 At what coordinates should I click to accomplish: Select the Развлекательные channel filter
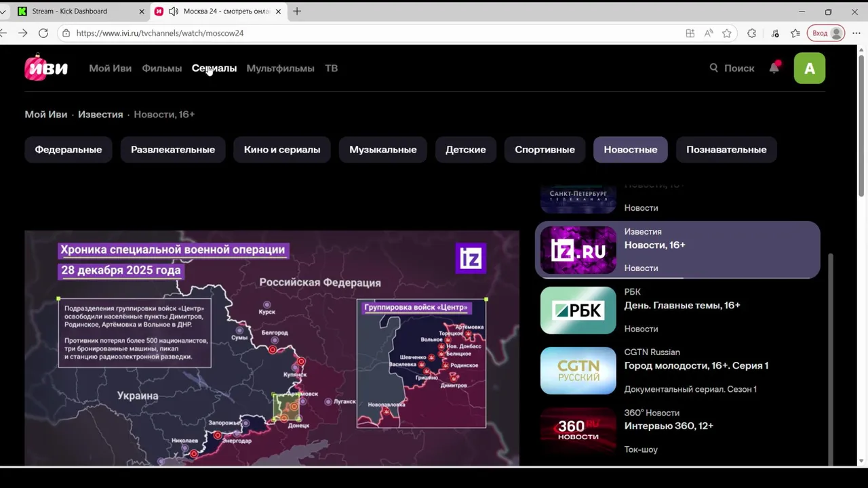click(173, 149)
